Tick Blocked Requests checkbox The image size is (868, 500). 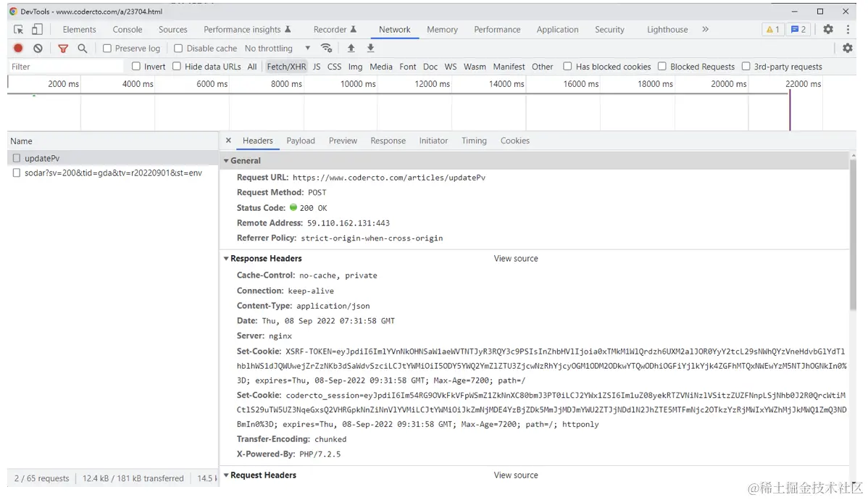pos(662,67)
